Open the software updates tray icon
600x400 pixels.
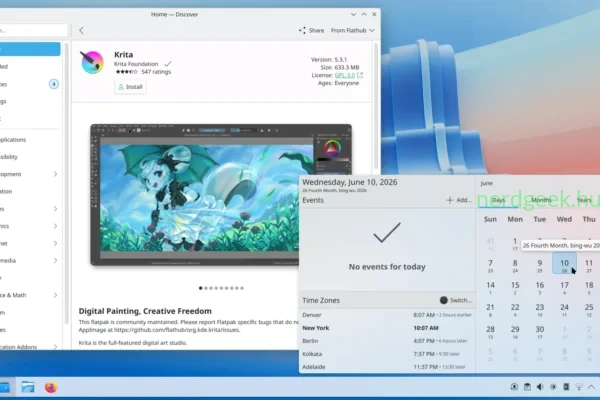point(514,387)
